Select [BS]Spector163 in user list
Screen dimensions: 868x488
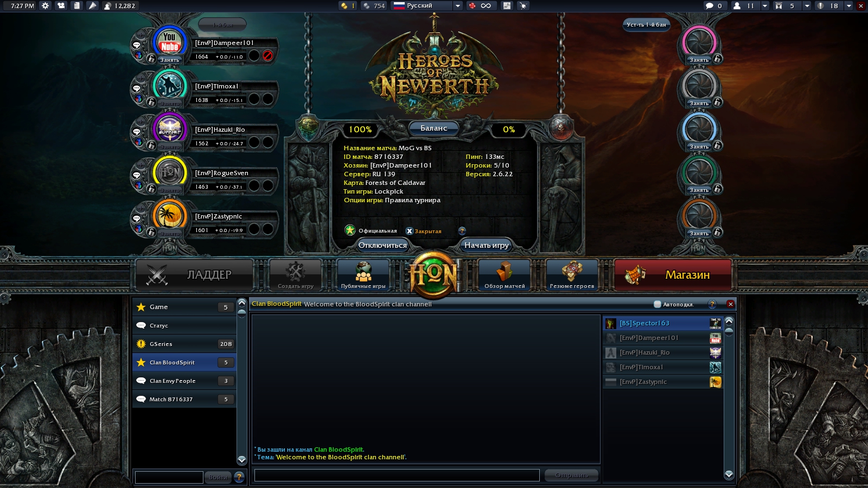[663, 323]
